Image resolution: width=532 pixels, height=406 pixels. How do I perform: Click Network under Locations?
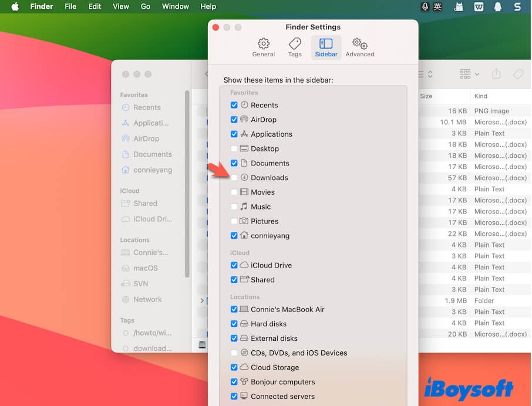click(146, 299)
